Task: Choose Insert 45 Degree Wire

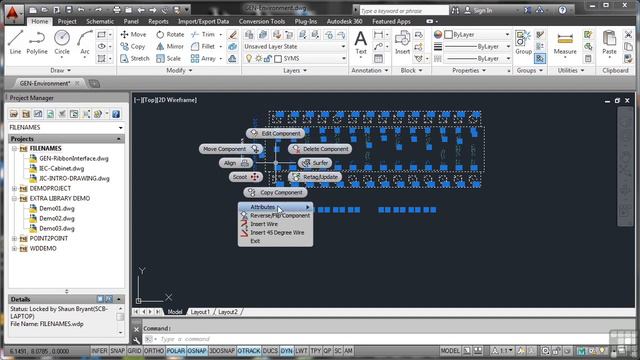Action: tap(276, 233)
